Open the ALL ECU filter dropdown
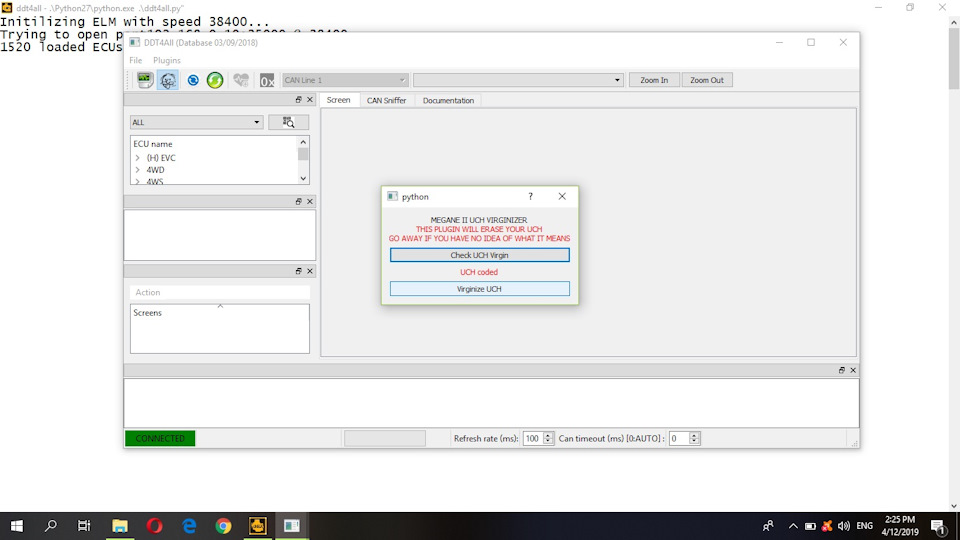The image size is (960, 540). (197, 122)
